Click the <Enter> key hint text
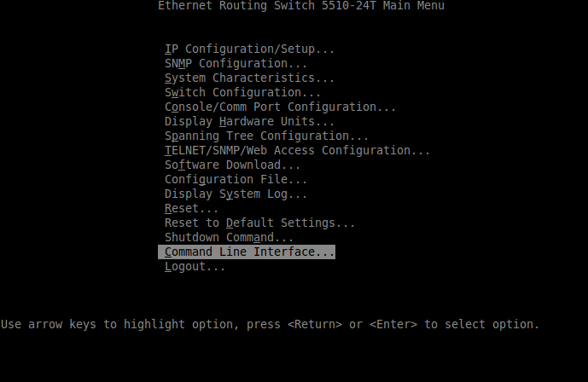 [393, 325]
